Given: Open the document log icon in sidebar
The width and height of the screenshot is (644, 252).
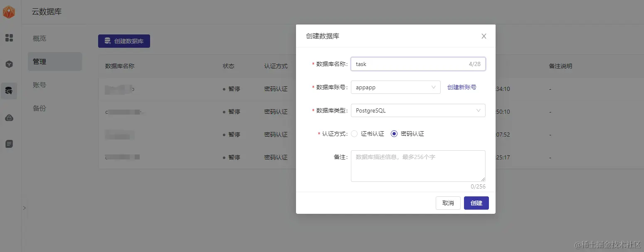Looking at the screenshot, I should (9, 144).
